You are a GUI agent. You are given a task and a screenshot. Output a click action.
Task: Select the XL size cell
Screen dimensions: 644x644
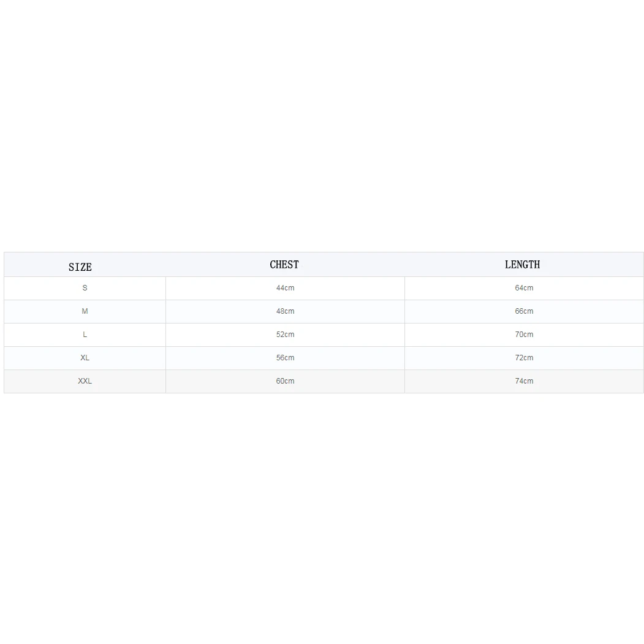pyautogui.click(x=85, y=358)
